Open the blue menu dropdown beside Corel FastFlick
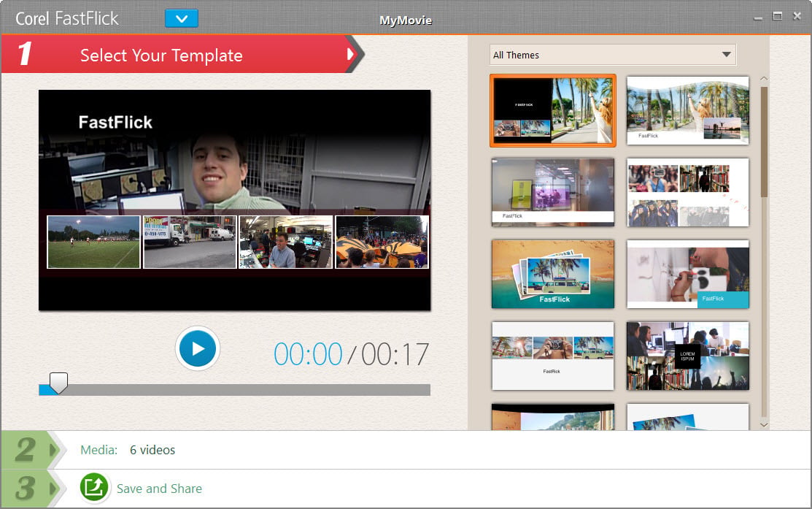Screen dimensions: 812x509 click(x=181, y=19)
